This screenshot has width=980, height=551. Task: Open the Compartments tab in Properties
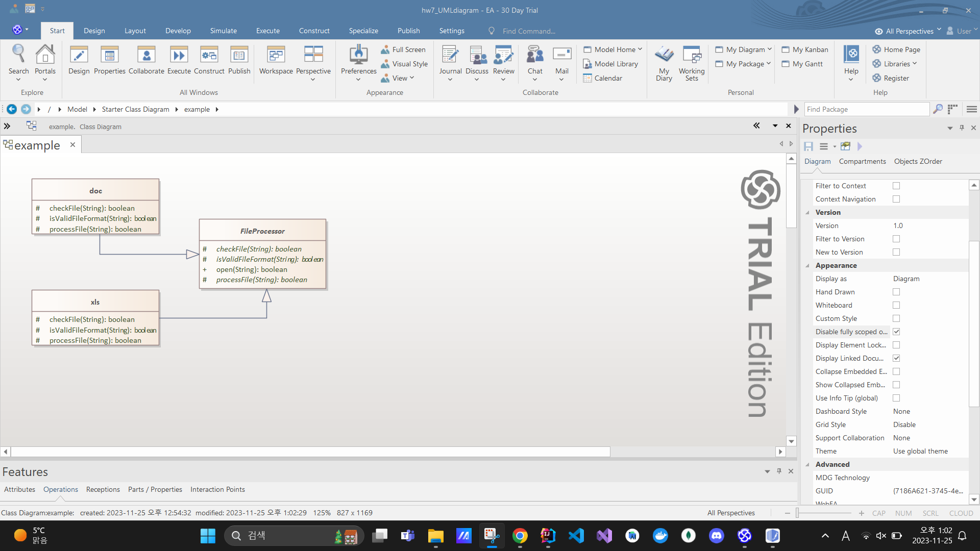862,161
